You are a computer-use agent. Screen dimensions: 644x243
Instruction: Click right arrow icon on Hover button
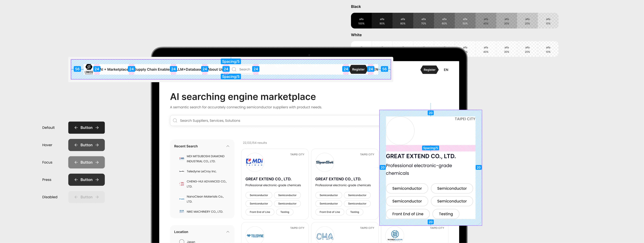coord(97,145)
